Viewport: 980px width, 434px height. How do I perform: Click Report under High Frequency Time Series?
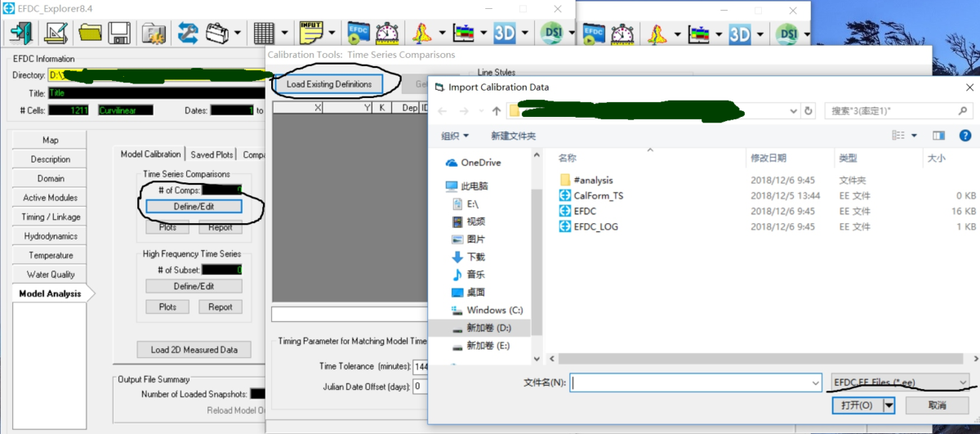[x=220, y=307]
